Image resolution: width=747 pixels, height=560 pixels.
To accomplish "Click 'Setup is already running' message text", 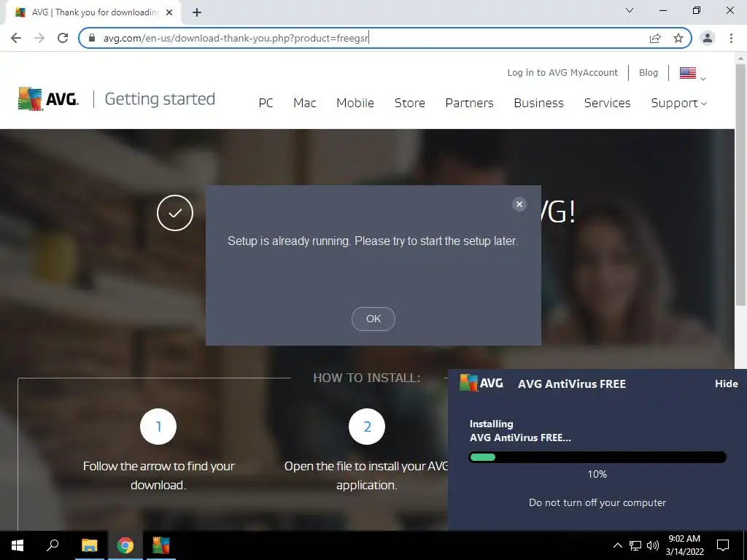I will point(373,241).
